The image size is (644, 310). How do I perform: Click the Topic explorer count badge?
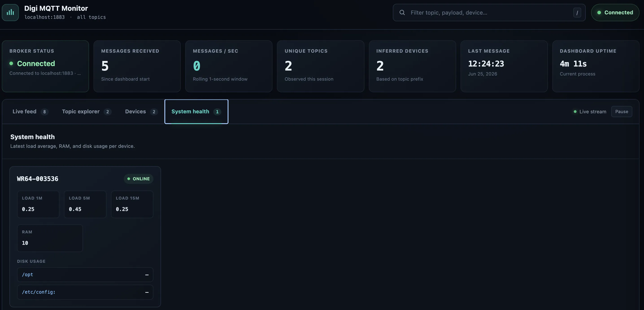coord(107,112)
